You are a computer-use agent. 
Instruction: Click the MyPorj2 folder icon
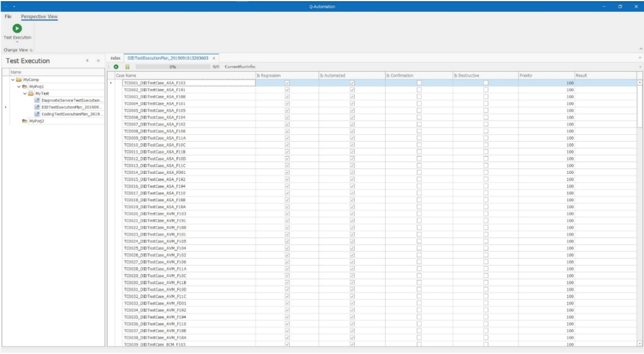click(25, 121)
